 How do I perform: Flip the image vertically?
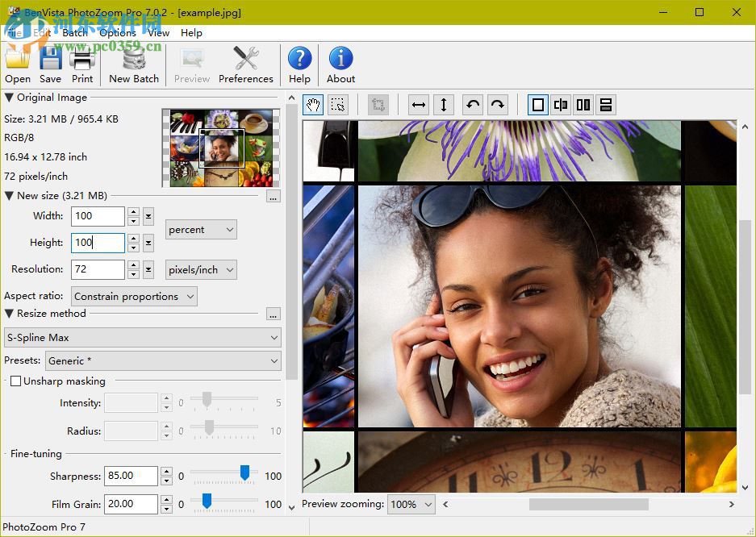point(443,104)
